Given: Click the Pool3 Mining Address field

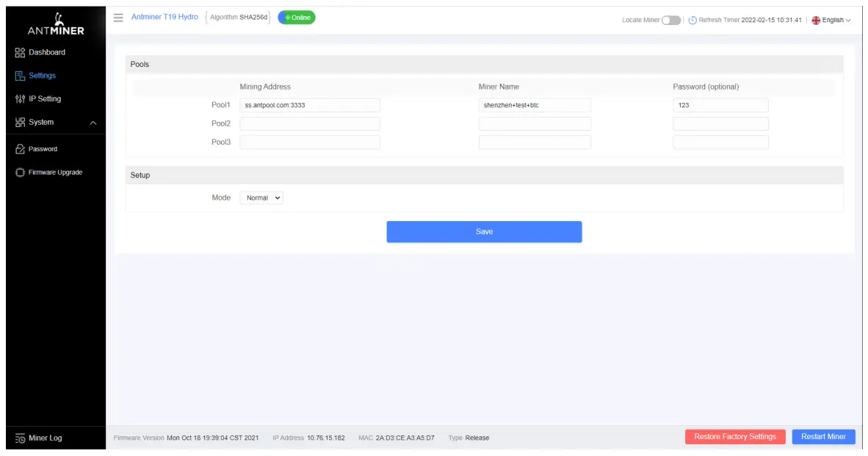Looking at the screenshot, I should 309,142.
